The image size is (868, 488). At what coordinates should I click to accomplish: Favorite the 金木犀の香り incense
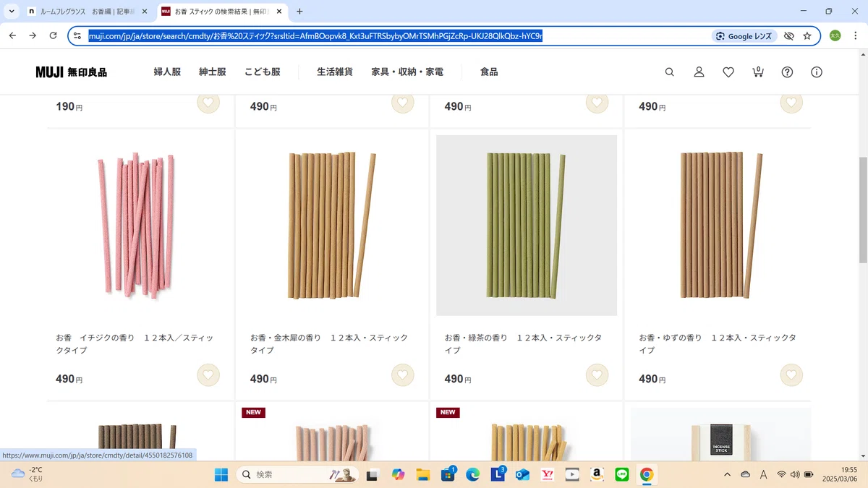coord(403,375)
